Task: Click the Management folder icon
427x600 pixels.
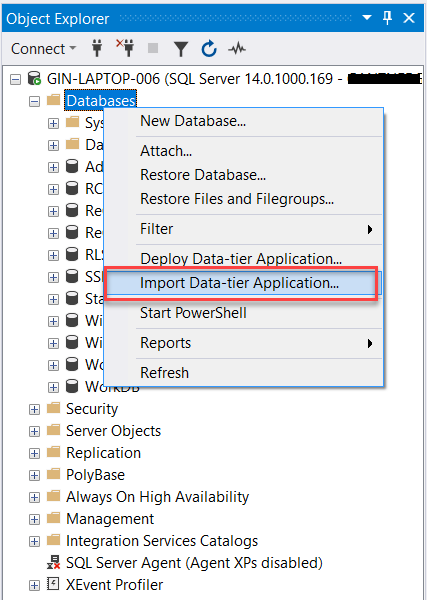Action: click(x=53, y=518)
